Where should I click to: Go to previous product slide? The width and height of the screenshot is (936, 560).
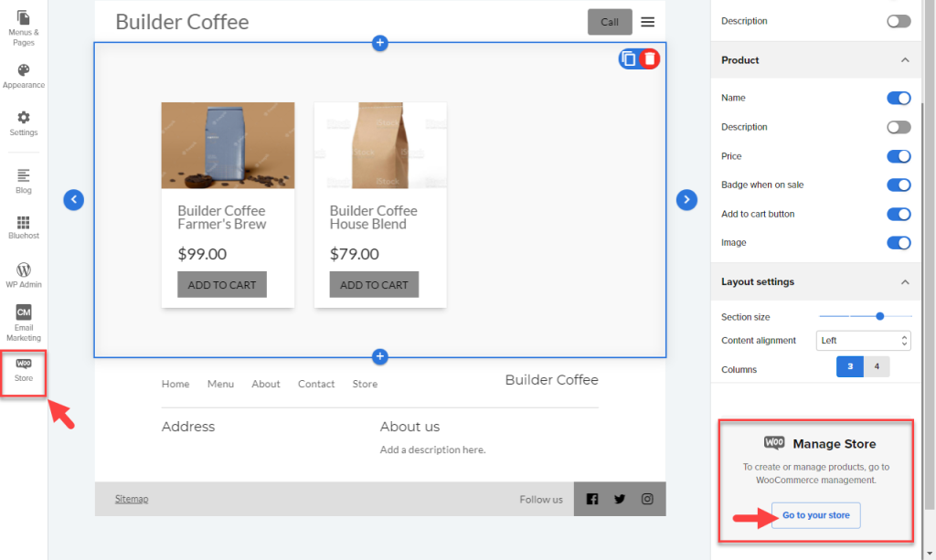click(73, 200)
